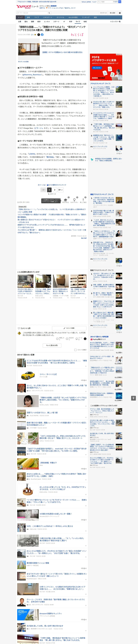This screenshot has width=138, height=644.
Task: Select the 経済 category tab
Action: click(x=39, y=21)
